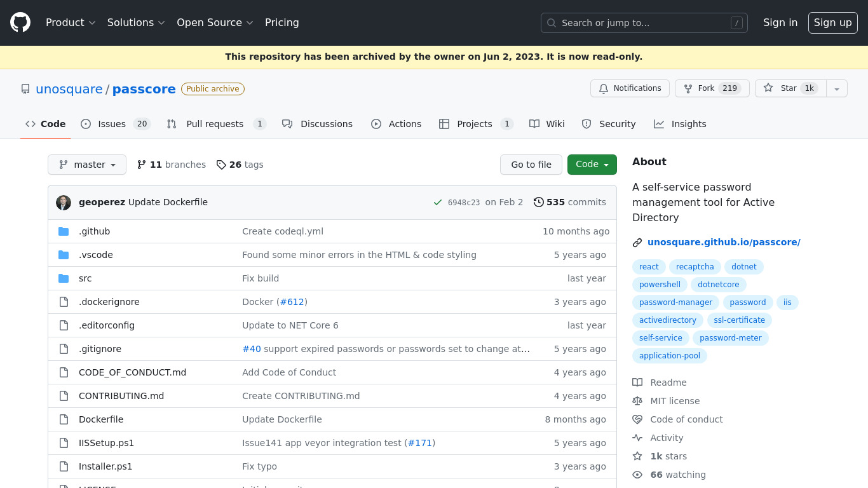Click the green check status icon
The width and height of the screenshot is (868, 488).
pyautogui.click(x=438, y=203)
